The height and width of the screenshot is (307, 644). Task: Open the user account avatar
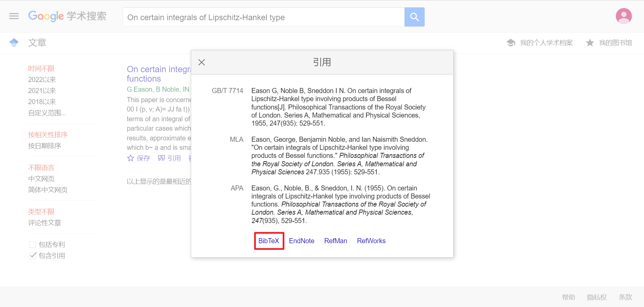pyautogui.click(x=624, y=16)
